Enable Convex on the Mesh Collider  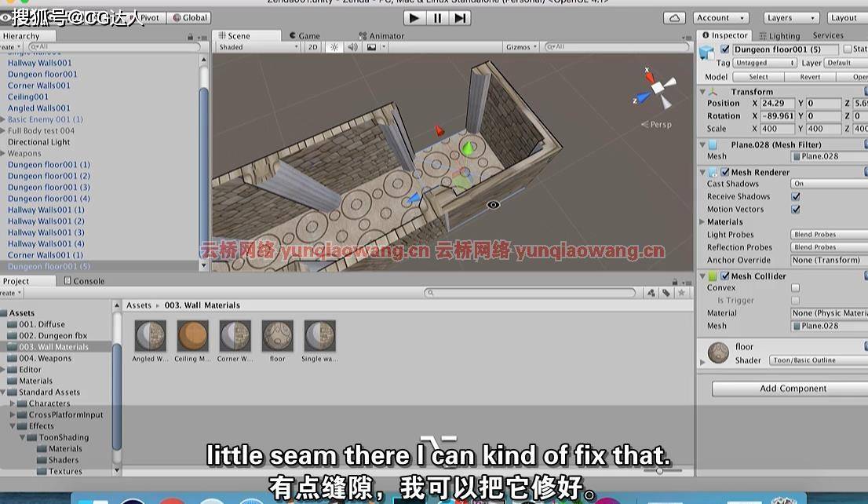pos(797,287)
